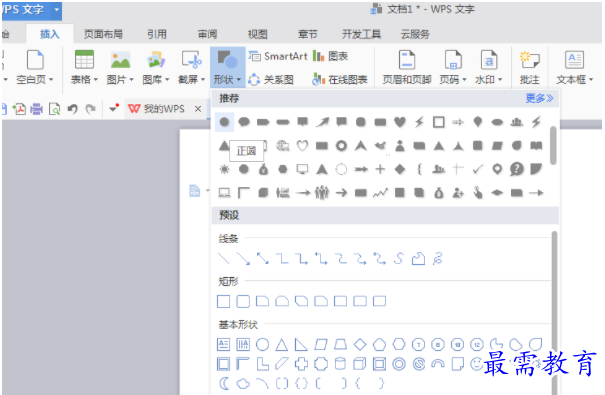
Task: Select the cross plus basic shape
Action: (x=301, y=364)
